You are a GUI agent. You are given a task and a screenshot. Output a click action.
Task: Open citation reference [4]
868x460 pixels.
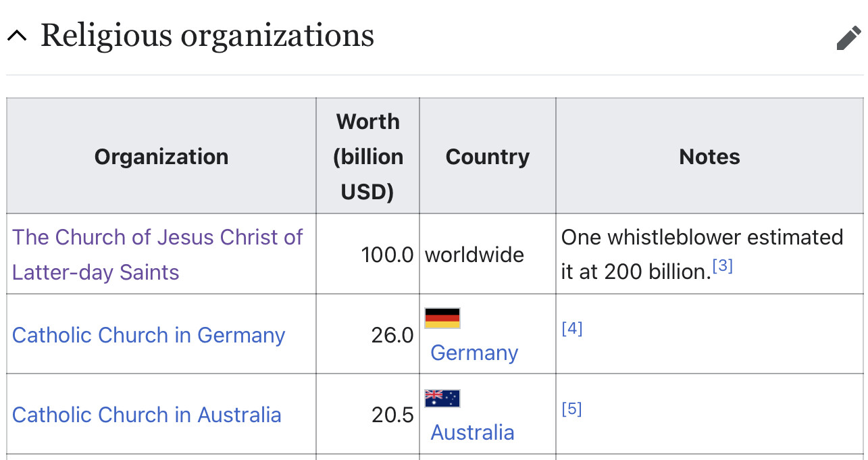(571, 329)
